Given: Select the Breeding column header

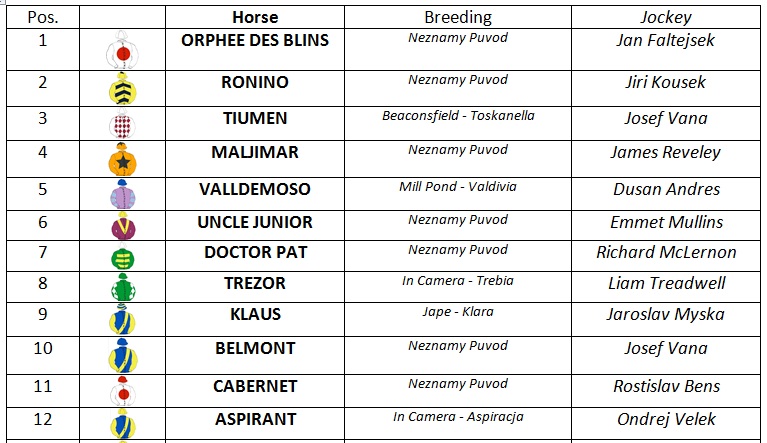Looking at the screenshot, I should pos(458,17).
